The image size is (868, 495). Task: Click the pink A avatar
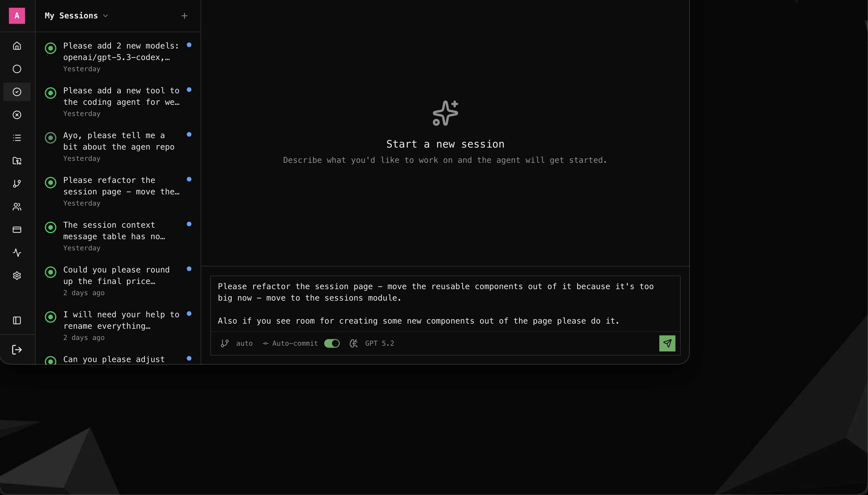click(17, 16)
